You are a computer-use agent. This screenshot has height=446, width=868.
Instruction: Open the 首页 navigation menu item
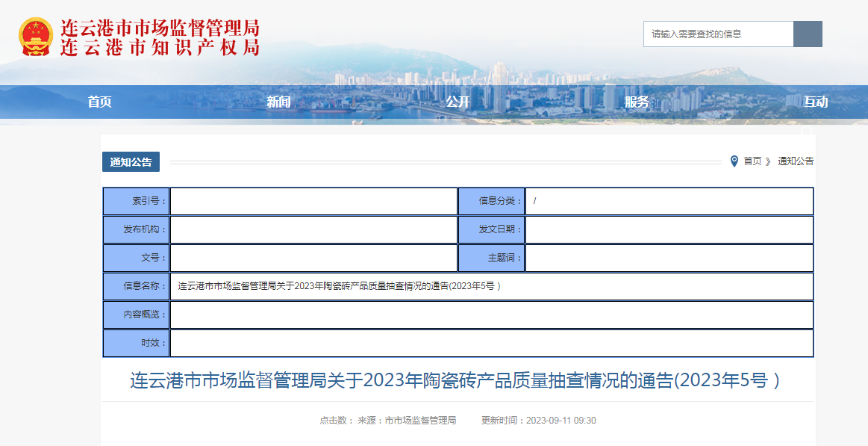pos(99,102)
